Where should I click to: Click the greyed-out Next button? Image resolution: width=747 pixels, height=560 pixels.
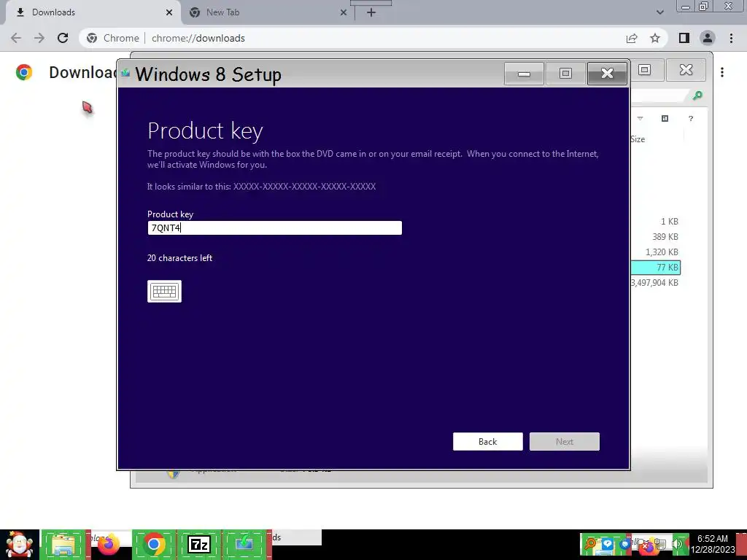[564, 441]
